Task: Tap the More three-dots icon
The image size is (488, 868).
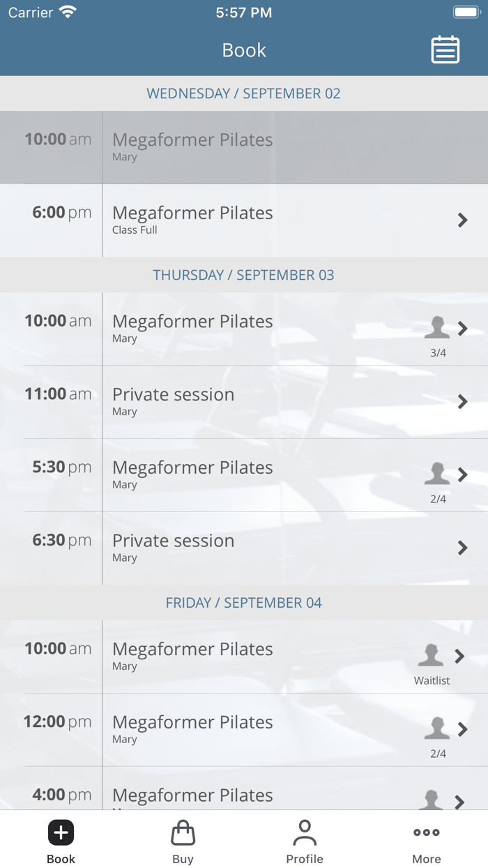Action: point(426,832)
